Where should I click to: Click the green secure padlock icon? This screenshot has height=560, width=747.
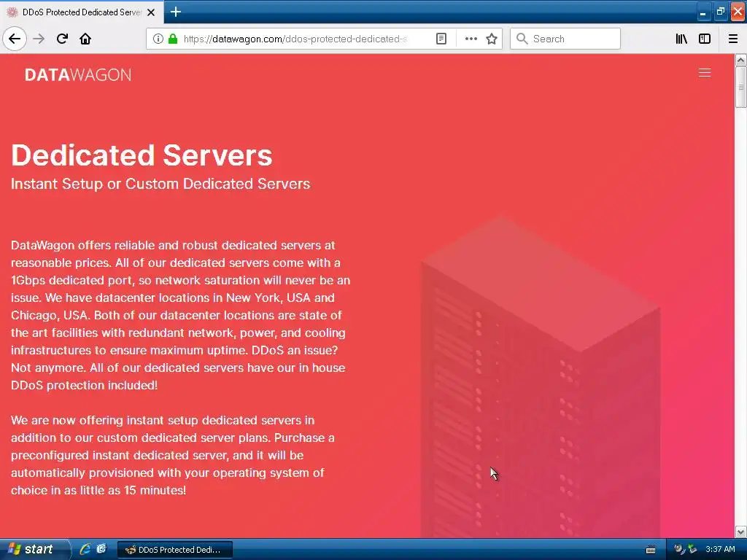[173, 39]
